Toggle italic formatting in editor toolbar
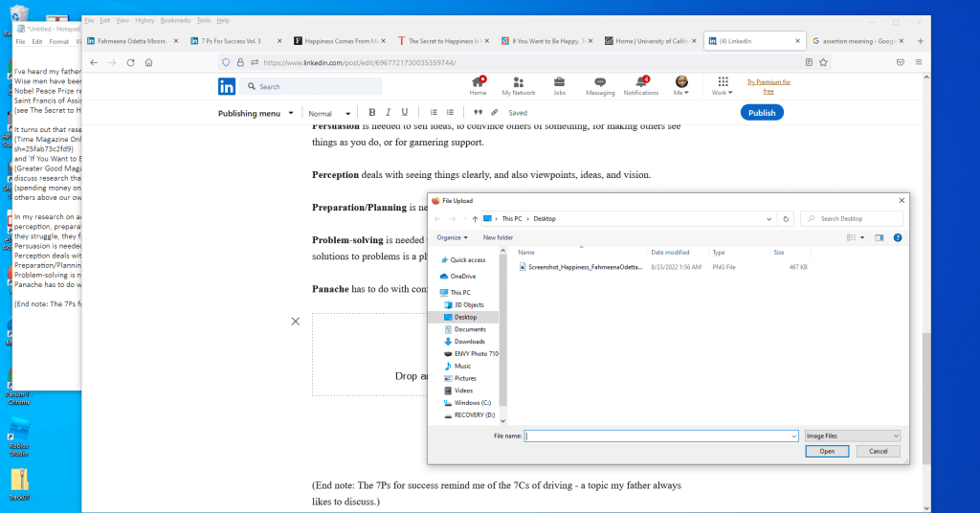The height and width of the screenshot is (513, 980). click(x=389, y=113)
